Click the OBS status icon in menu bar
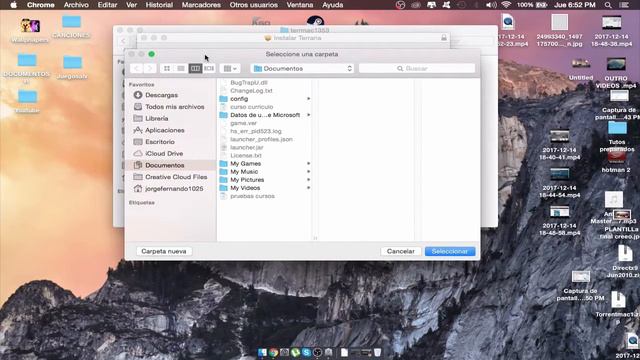This screenshot has width=640, height=360. [400, 5]
